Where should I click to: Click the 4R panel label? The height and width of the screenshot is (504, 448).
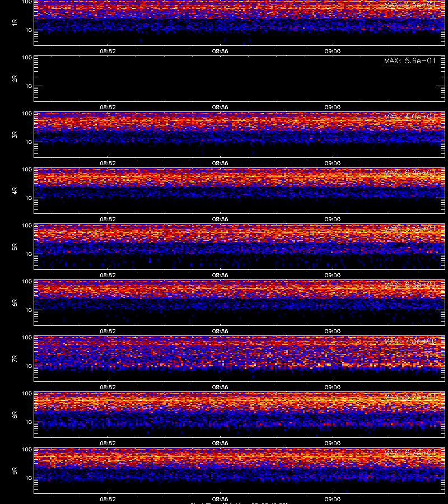pos(15,190)
